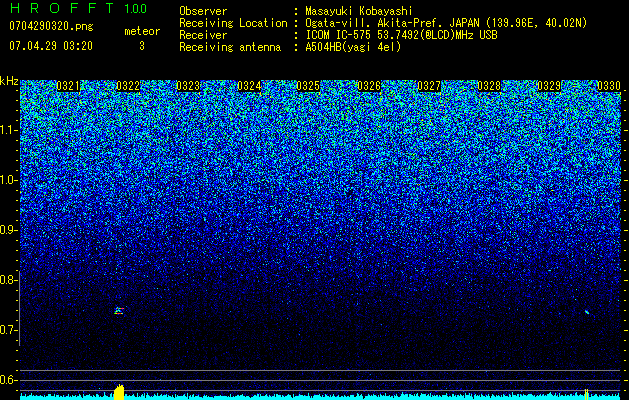Click the large yellow signal peak under 0322

(119, 392)
